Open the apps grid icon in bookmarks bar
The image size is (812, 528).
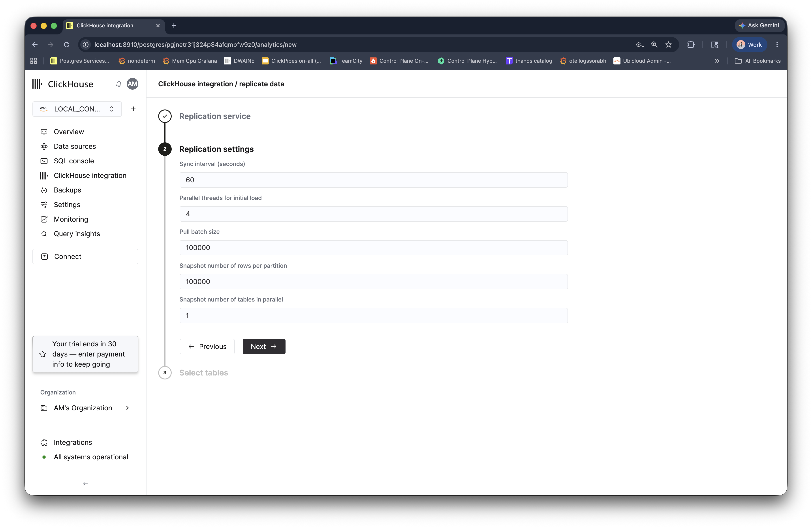click(34, 61)
